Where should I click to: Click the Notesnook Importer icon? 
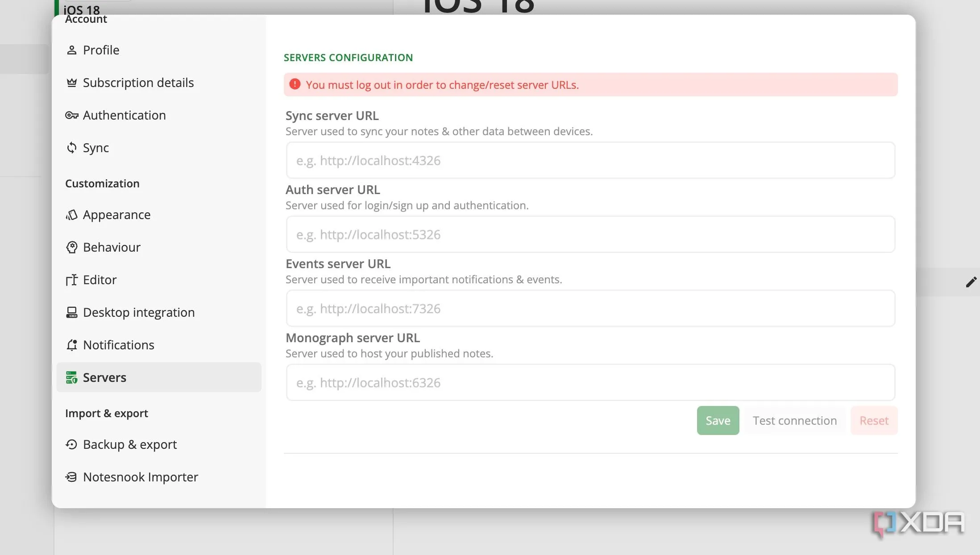point(71,477)
